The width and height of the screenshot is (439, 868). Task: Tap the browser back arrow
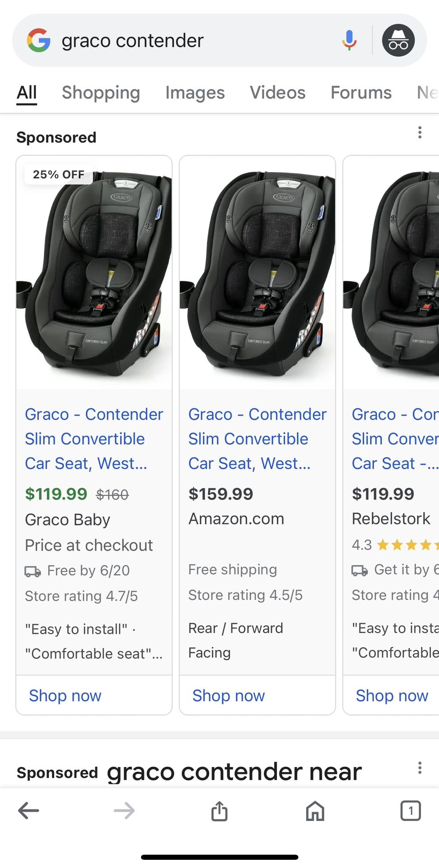(x=28, y=811)
